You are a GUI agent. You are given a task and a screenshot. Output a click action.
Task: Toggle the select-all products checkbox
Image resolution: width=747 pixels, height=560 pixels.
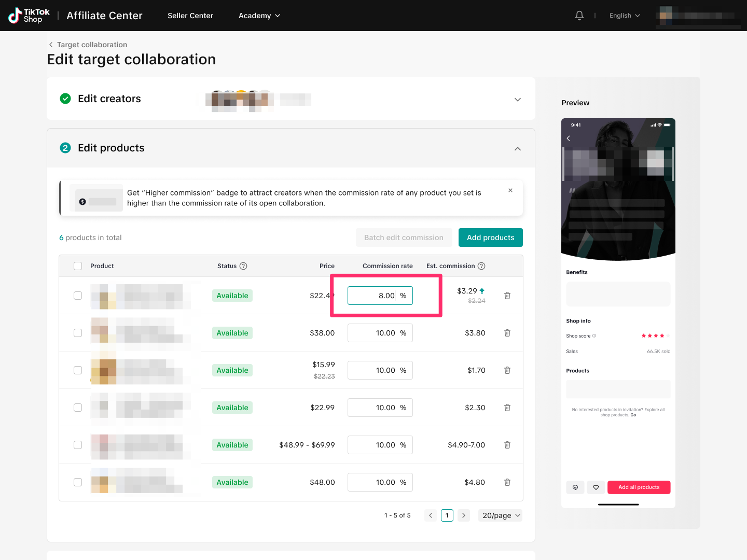pos(78,266)
